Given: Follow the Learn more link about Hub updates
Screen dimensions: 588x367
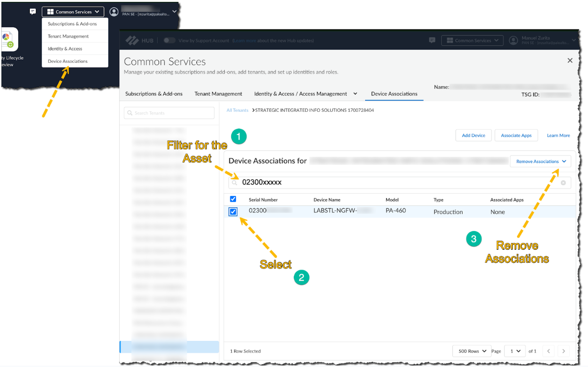Looking at the screenshot, I should coord(244,41).
